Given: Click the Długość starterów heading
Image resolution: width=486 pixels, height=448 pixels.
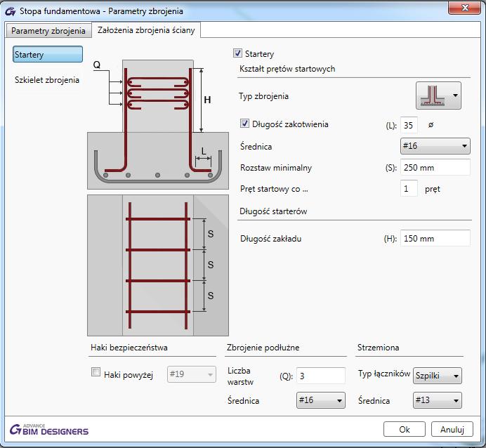Looking at the screenshot, I should coord(273,211).
